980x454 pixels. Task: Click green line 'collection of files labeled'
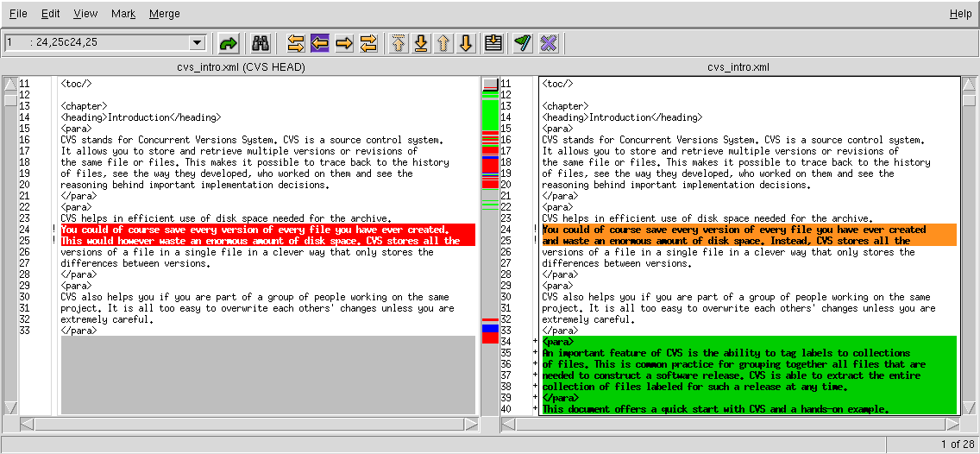coord(750,387)
